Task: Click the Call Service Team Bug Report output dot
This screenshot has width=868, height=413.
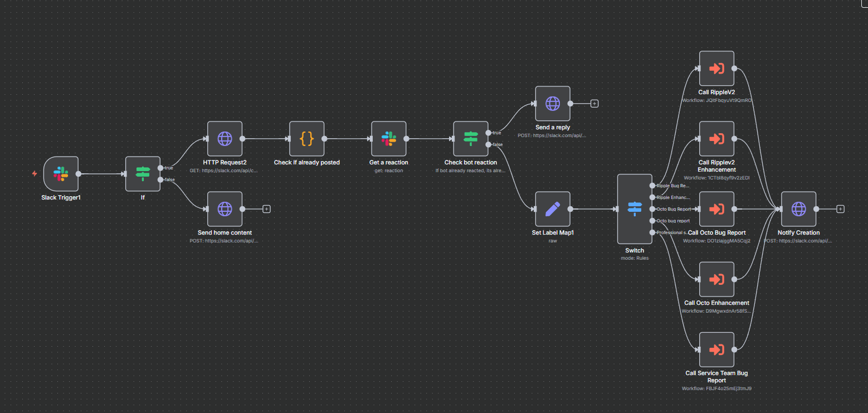Action: point(734,349)
